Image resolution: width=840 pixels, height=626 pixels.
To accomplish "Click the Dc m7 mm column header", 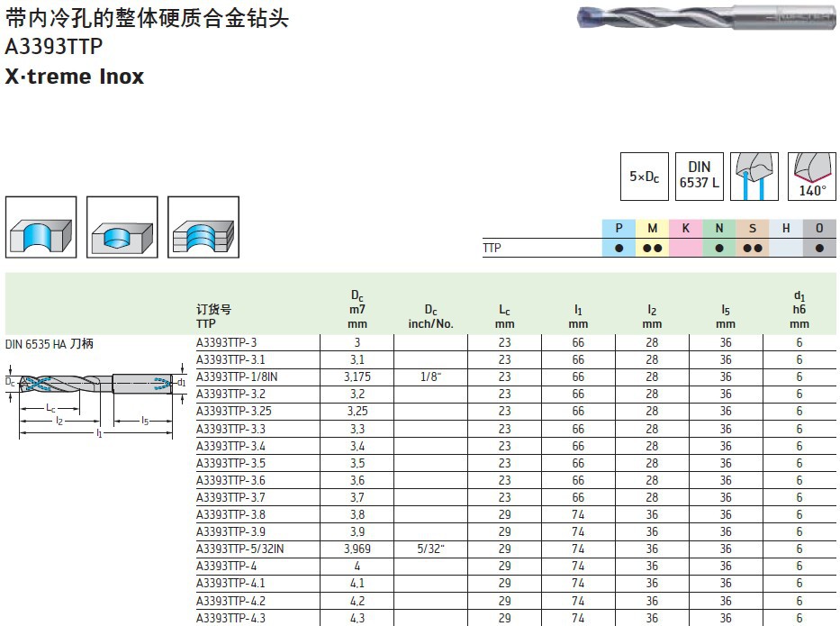I will coord(357,310).
